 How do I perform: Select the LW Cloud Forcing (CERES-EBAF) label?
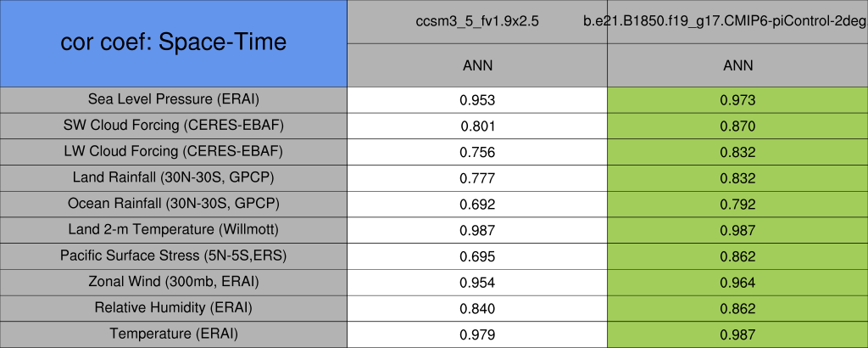[173, 152]
